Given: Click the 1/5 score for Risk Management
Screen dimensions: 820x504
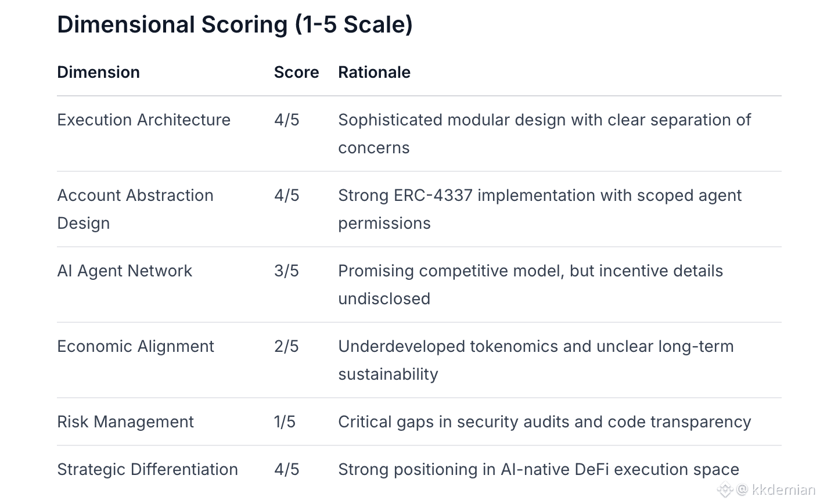Looking at the screenshot, I should pos(285,422).
